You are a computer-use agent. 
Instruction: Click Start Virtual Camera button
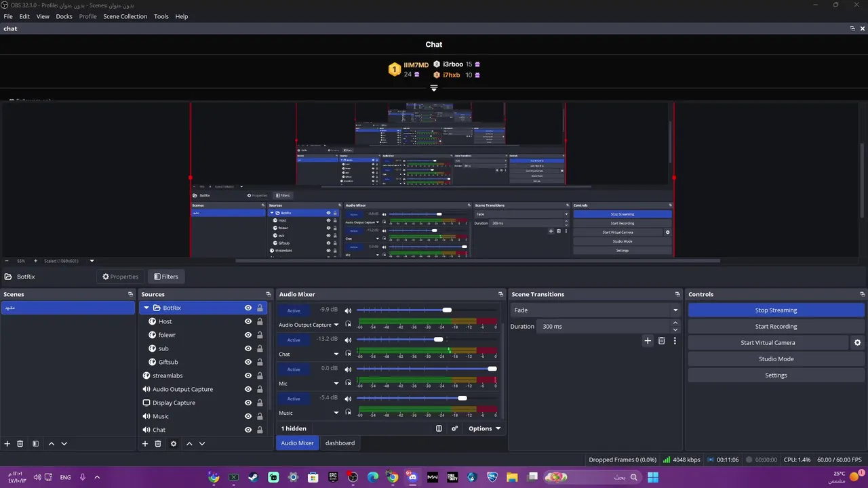[768, 343]
